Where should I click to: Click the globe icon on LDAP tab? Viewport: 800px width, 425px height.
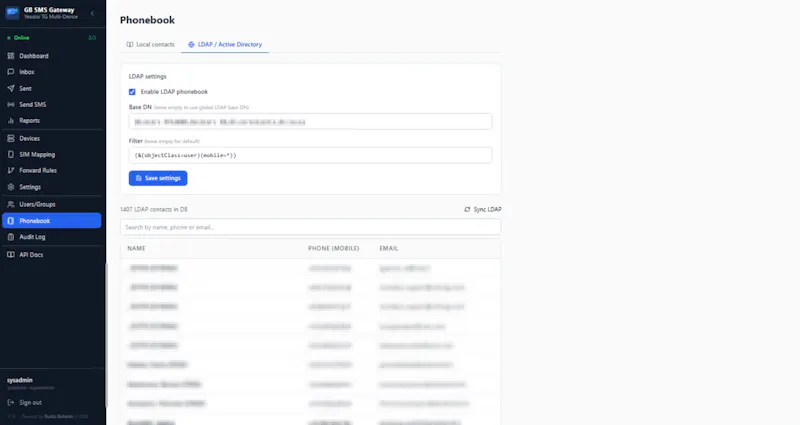[191, 44]
